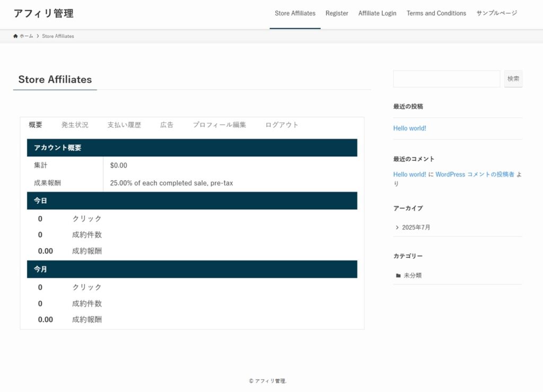Open the 広告 tab
The height and width of the screenshot is (392, 543).
point(167,125)
